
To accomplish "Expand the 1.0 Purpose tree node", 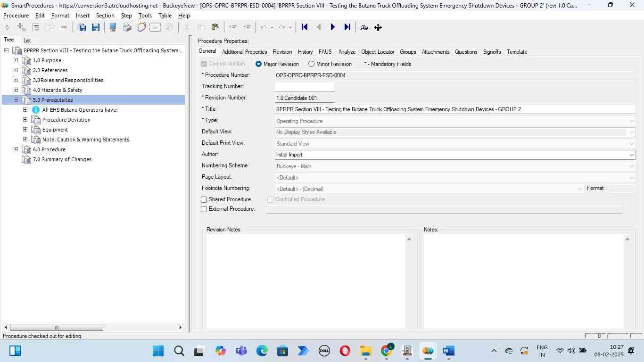I will 16,60.
